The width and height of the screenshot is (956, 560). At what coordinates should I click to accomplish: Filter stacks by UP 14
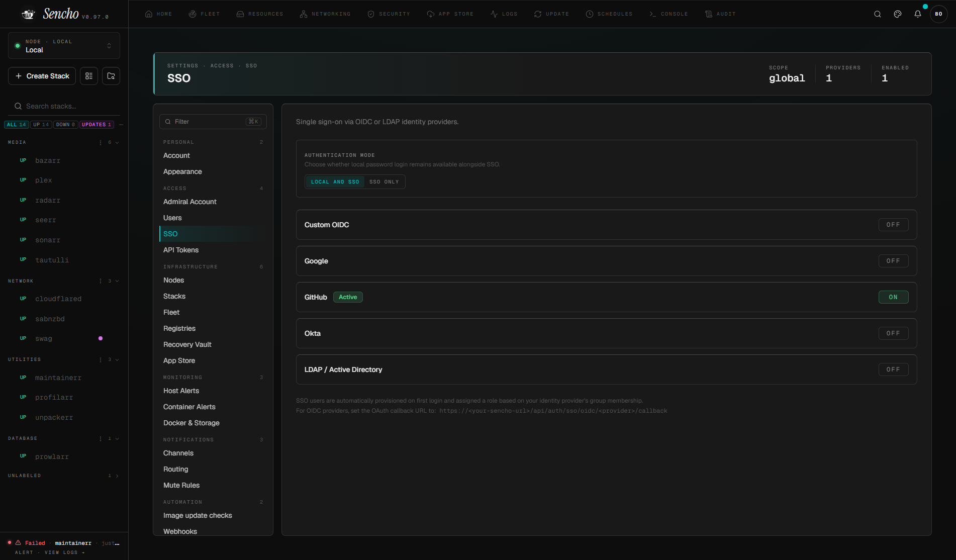tap(41, 125)
